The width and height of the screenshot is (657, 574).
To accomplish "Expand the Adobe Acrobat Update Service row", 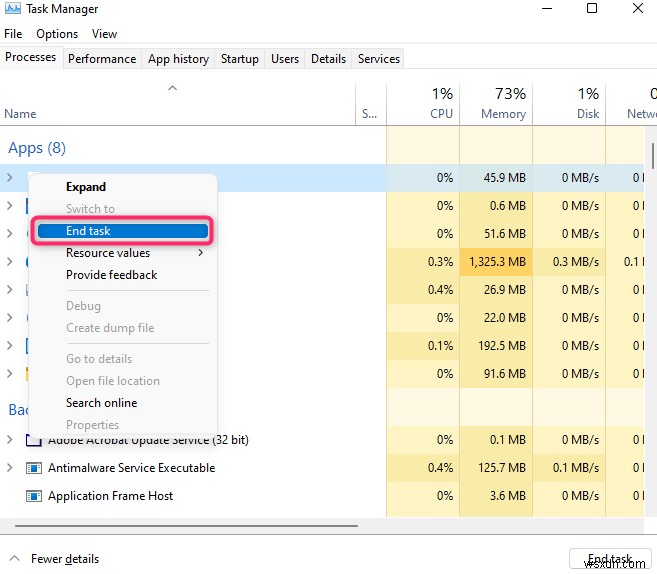I will pyautogui.click(x=10, y=440).
